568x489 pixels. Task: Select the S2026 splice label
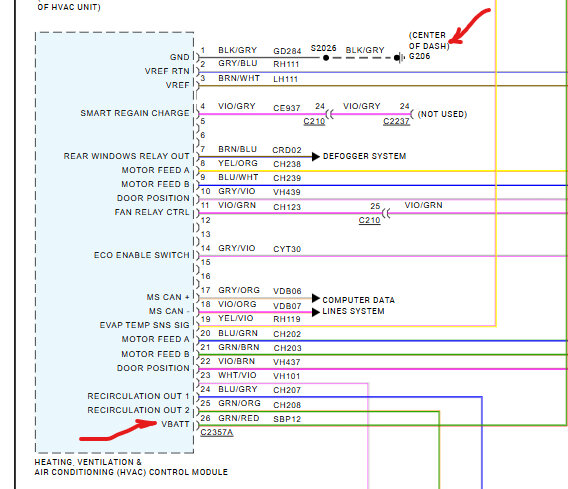coord(323,48)
